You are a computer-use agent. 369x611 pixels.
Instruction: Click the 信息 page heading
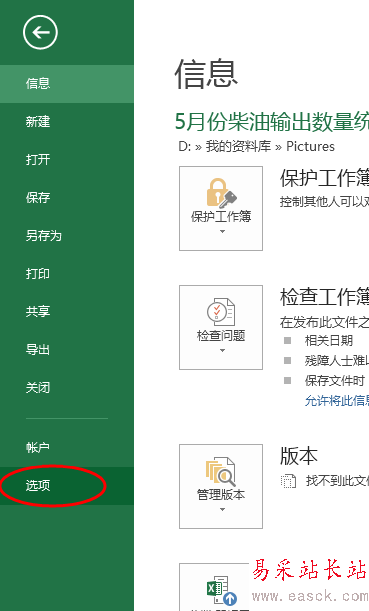click(x=206, y=74)
